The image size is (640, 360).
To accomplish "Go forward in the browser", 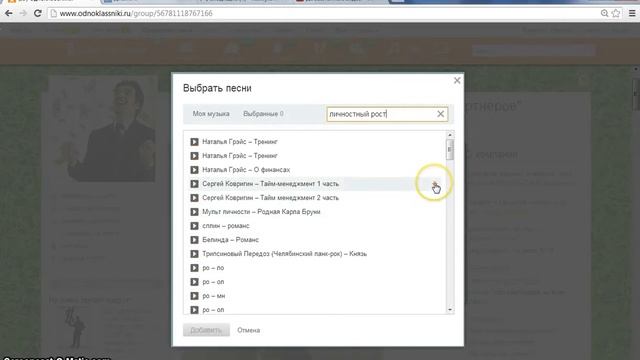I will 23,13.
